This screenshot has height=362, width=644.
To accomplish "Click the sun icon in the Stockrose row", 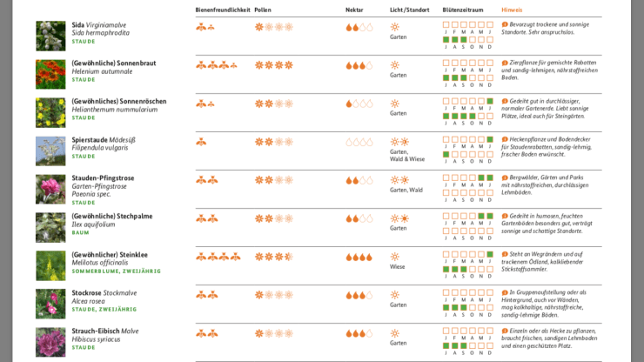I will pyautogui.click(x=394, y=295).
